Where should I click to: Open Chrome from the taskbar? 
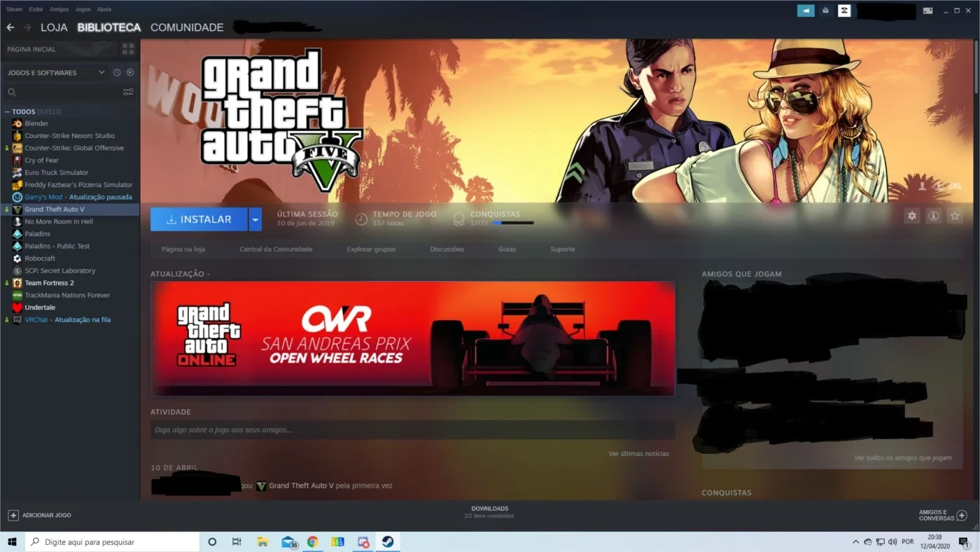pos(312,541)
